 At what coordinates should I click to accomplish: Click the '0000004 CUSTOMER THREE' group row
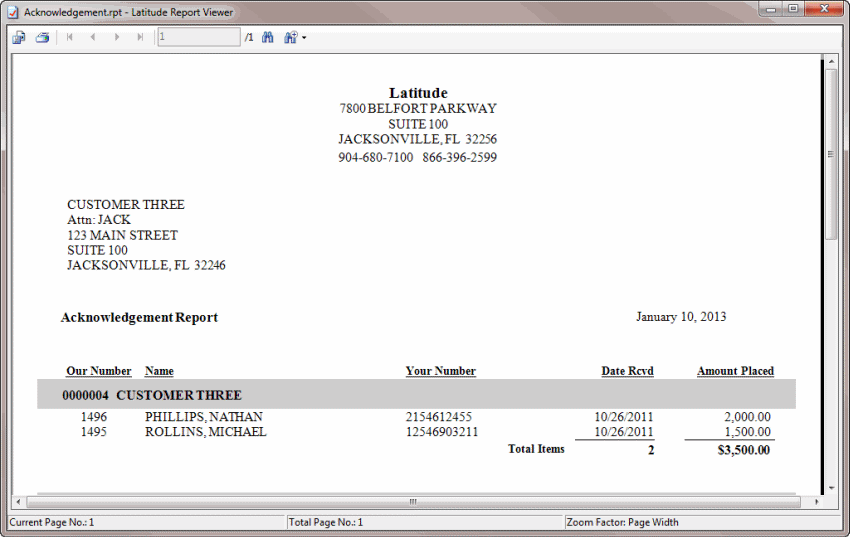(416, 395)
